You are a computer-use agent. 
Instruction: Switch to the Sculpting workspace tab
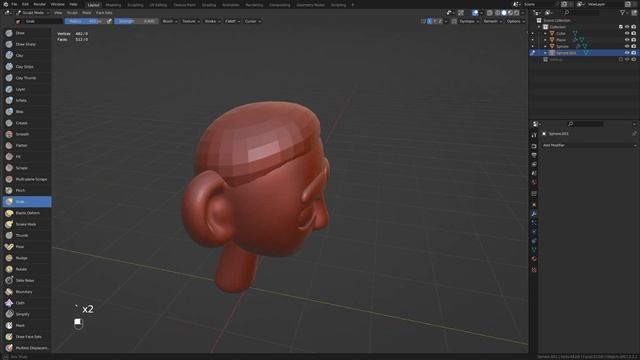(x=135, y=5)
